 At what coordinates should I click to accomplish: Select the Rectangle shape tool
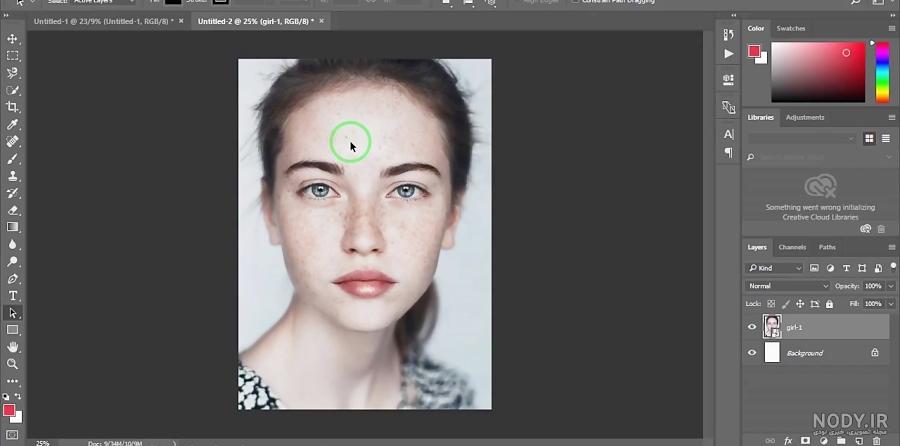[12, 330]
